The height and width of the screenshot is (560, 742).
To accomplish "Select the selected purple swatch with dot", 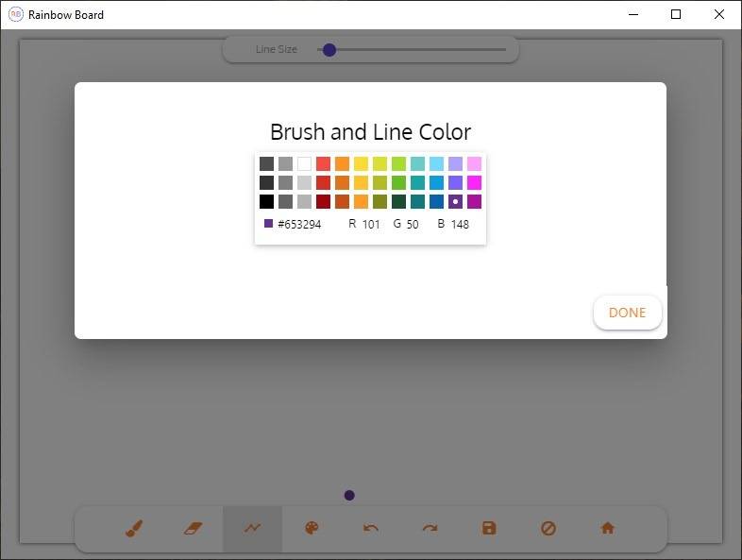I will click(x=455, y=202).
